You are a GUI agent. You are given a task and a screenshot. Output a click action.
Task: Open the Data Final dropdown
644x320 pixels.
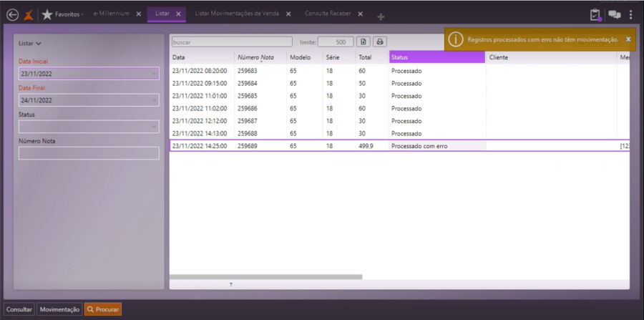(x=155, y=100)
